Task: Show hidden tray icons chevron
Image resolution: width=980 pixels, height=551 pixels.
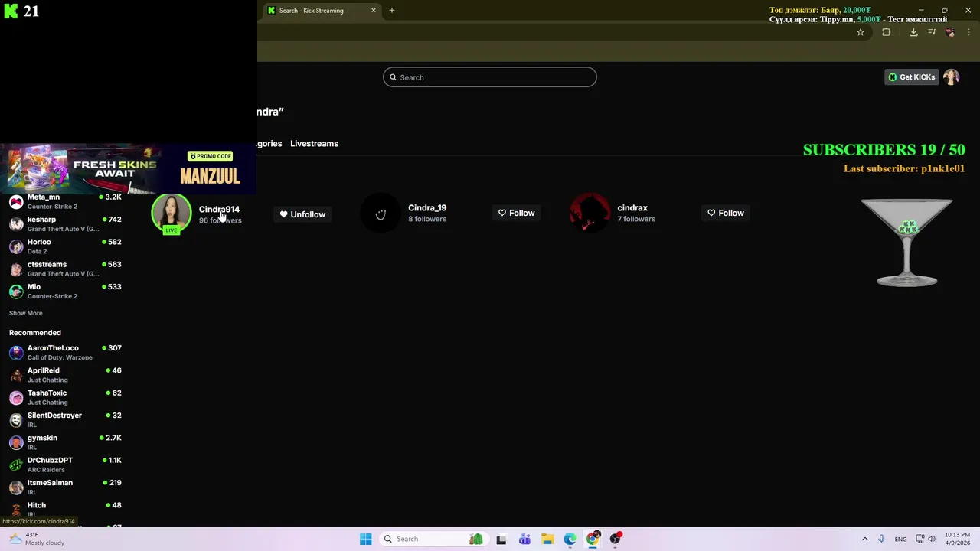Action: pyautogui.click(x=865, y=539)
